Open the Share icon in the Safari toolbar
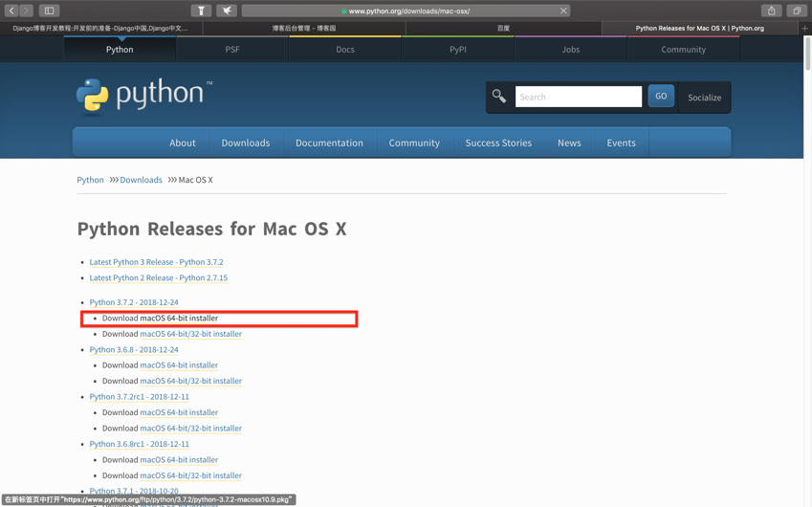812x507 pixels. point(771,11)
